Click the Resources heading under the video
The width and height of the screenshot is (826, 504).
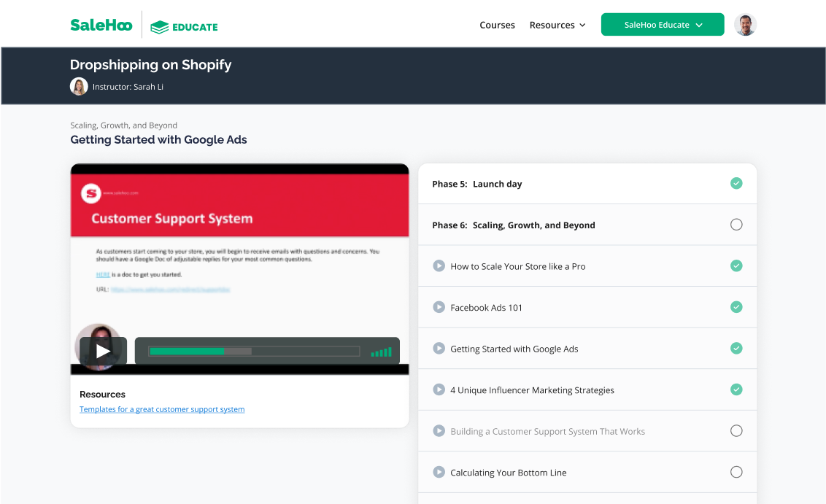pos(102,395)
